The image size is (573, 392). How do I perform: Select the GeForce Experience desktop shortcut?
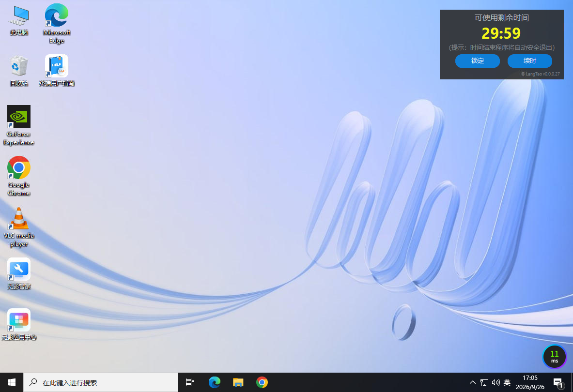[x=18, y=125]
